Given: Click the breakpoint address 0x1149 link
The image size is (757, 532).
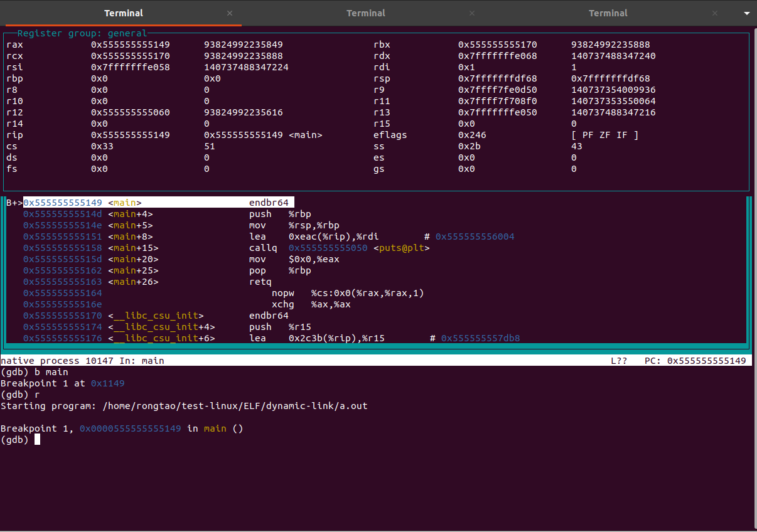Looking at the screenshot, I should 107,383.
